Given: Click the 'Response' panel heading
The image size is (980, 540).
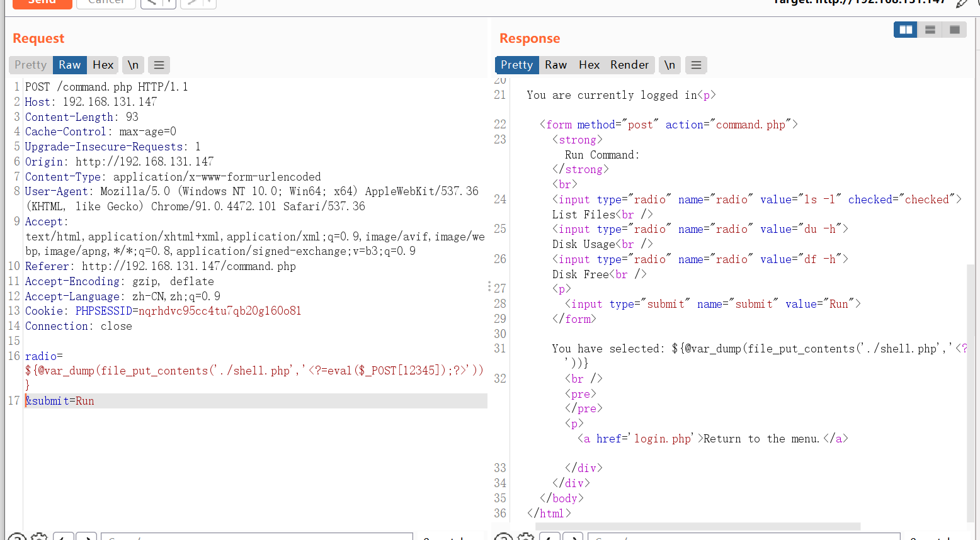Looking at the screenshot, I should [x=530, y=38].
